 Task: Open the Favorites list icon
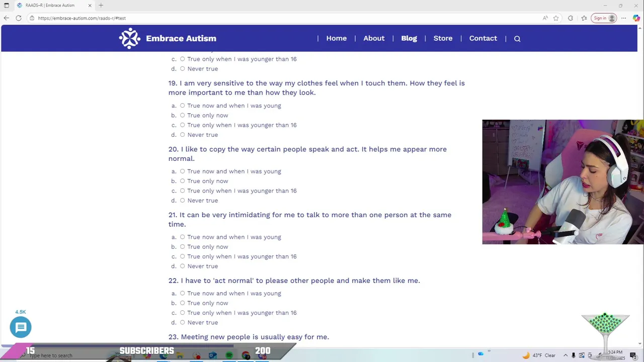(584, 18)
